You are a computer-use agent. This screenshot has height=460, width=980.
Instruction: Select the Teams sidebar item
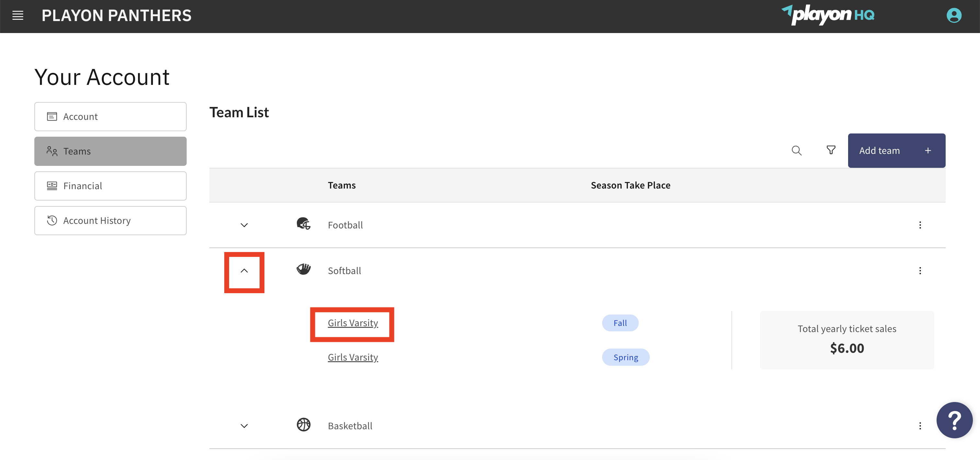point(110,151)
